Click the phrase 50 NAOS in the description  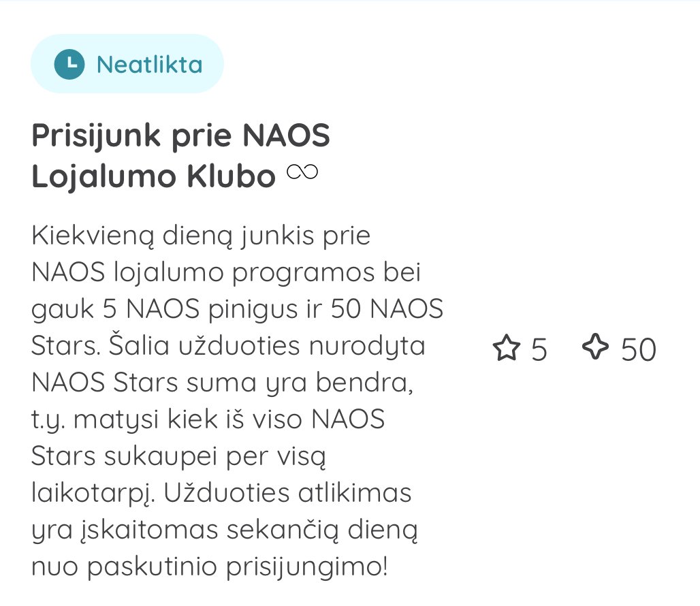(x=387, y=309)
